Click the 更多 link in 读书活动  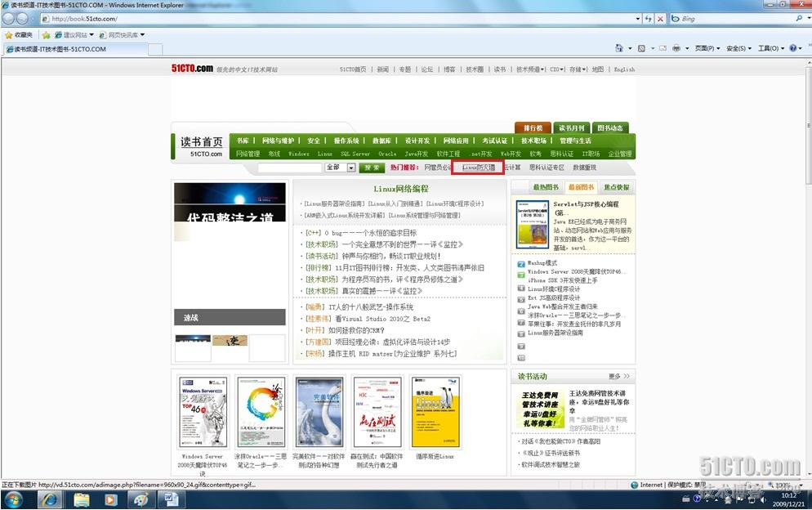click(619, 376)
